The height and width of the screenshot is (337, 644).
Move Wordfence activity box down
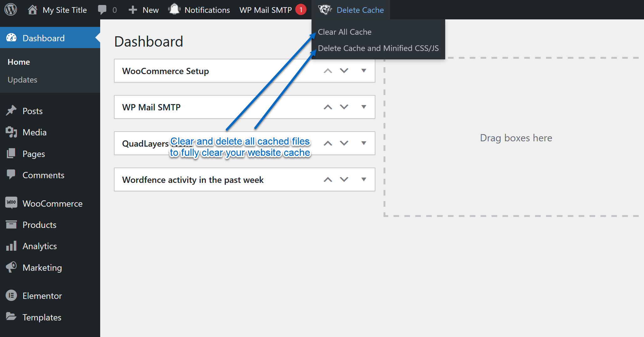coord(344,179)
